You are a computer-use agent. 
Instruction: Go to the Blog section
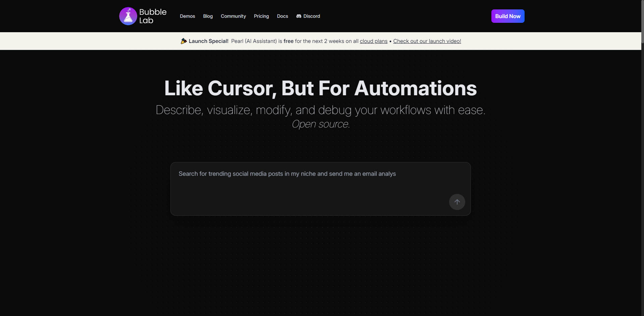coord(208,16)
